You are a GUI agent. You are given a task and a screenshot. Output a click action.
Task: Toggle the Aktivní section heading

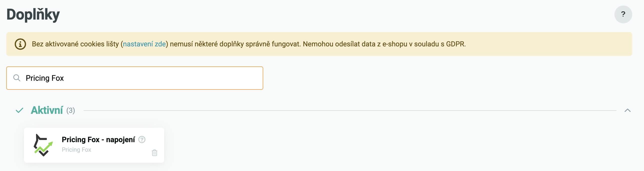point(47,110)
